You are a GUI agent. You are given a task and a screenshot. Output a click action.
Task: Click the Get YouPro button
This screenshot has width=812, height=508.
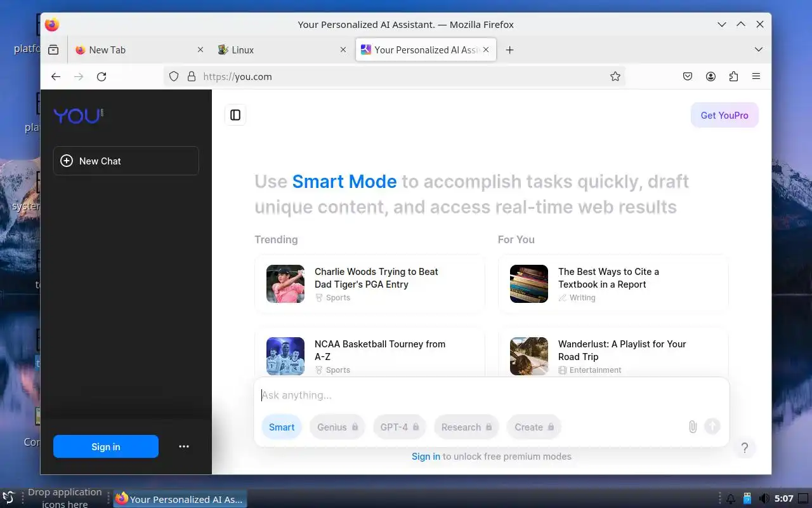point(724,115)
